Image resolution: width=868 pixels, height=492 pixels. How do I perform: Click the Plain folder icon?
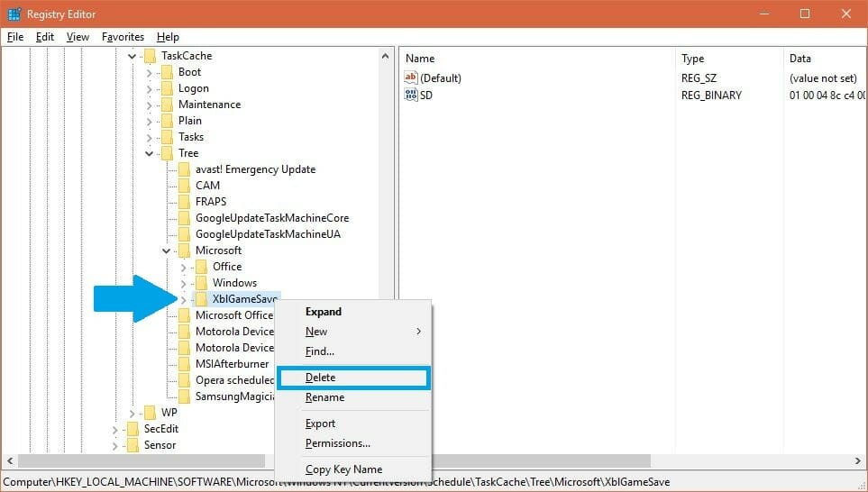(x=167, y=121)
